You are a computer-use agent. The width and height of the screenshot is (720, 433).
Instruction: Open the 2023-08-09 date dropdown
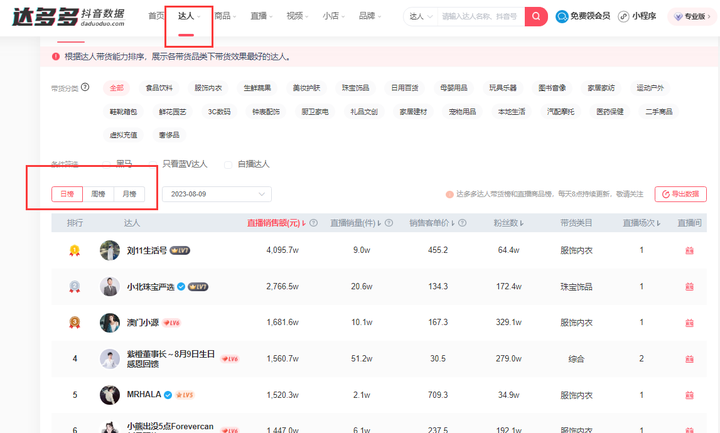coord(217,194)
